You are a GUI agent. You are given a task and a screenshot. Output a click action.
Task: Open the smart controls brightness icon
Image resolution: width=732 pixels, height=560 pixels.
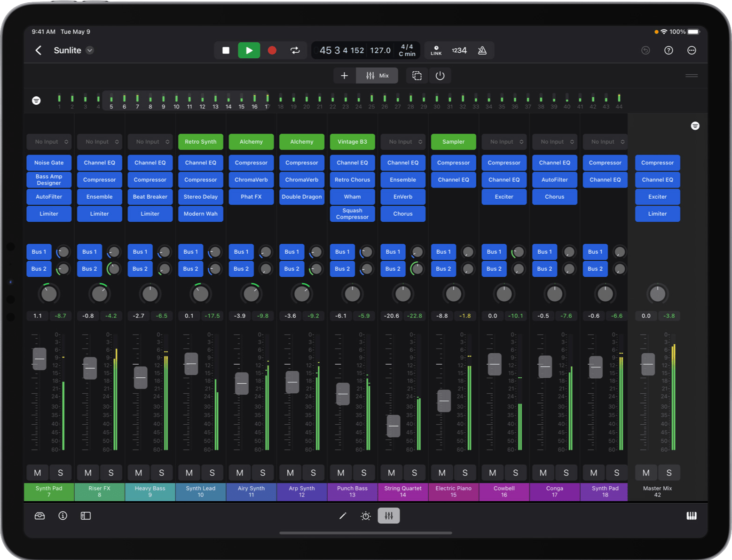(x=366, y=516)
